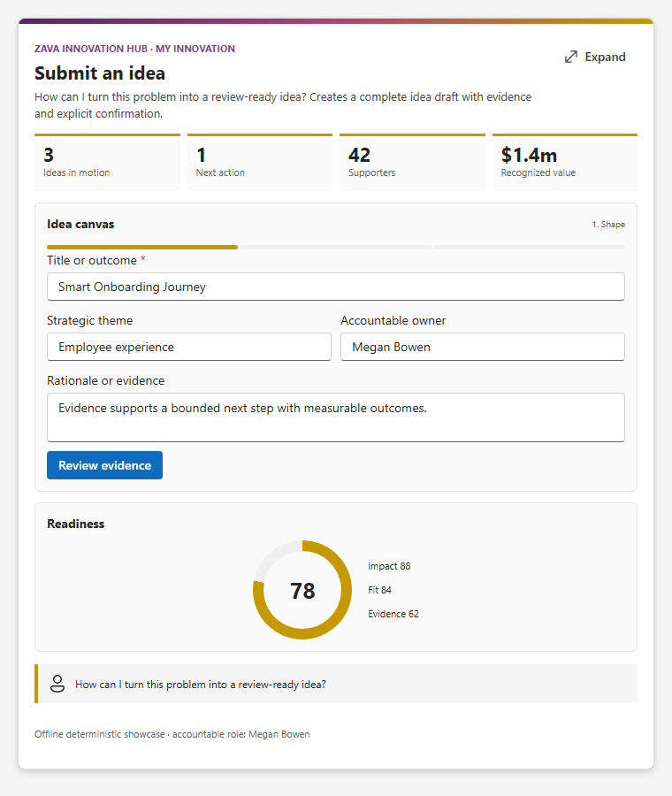Open the Recognized value card
This screenshot has width=672, height=796.
pos(565,162)
